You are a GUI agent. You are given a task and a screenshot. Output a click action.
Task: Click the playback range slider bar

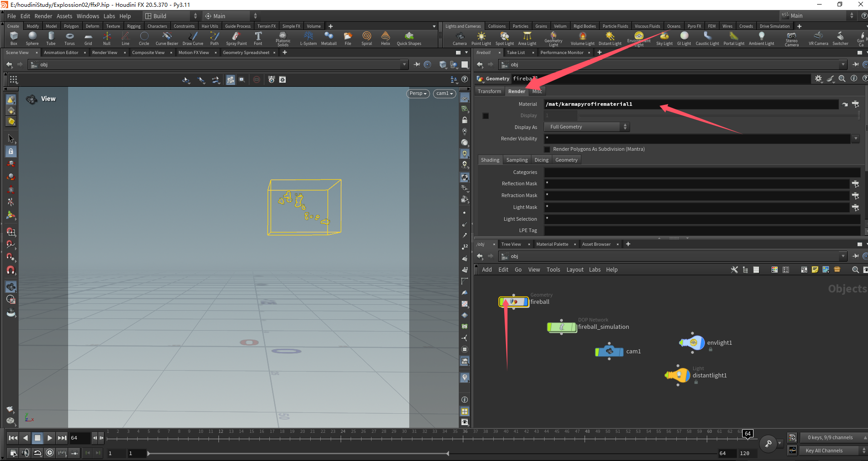pyautogui.click(x=298, y=453)
